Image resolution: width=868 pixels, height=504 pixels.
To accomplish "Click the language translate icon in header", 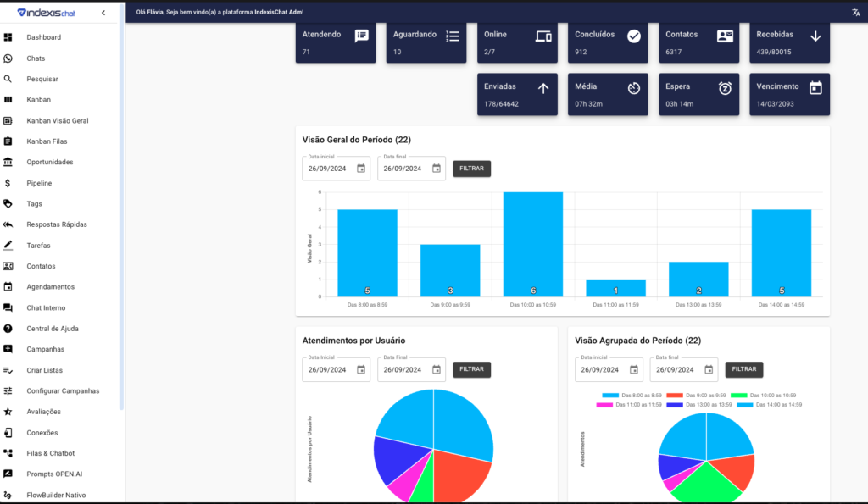I will (855, 12).
